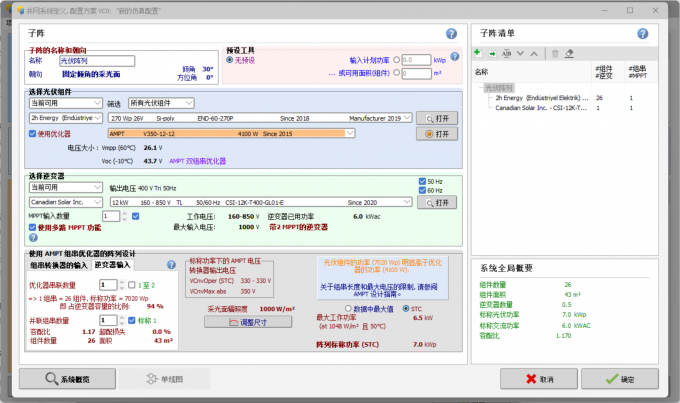Select the 无预设 radio button
This screenshot has width=680, height=403.
pos(230,60)
